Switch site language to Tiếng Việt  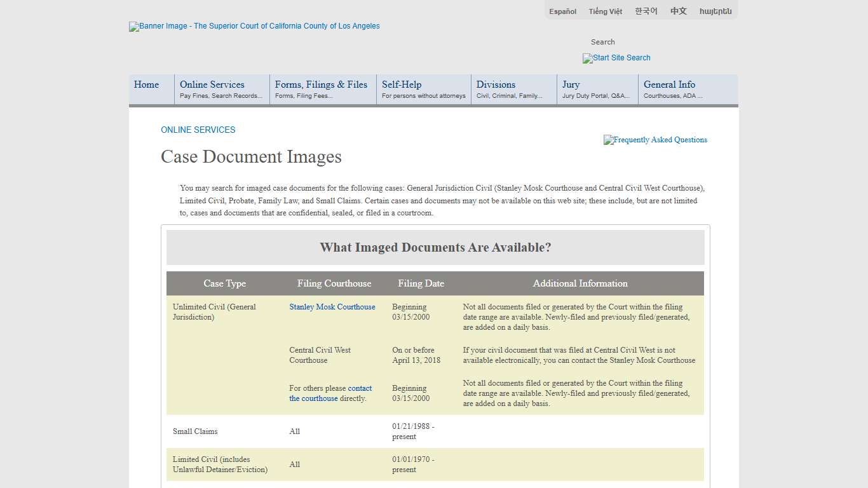[605, 11]
